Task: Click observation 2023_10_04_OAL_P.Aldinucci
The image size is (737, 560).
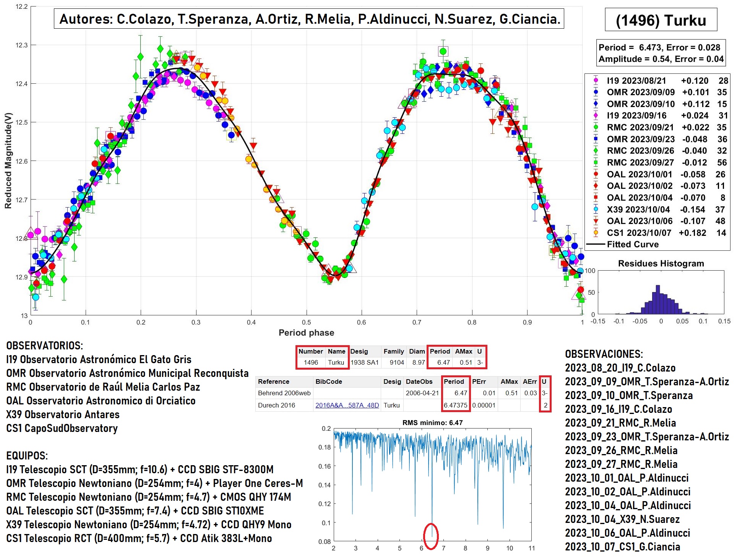Action: (x=628, y=505)
